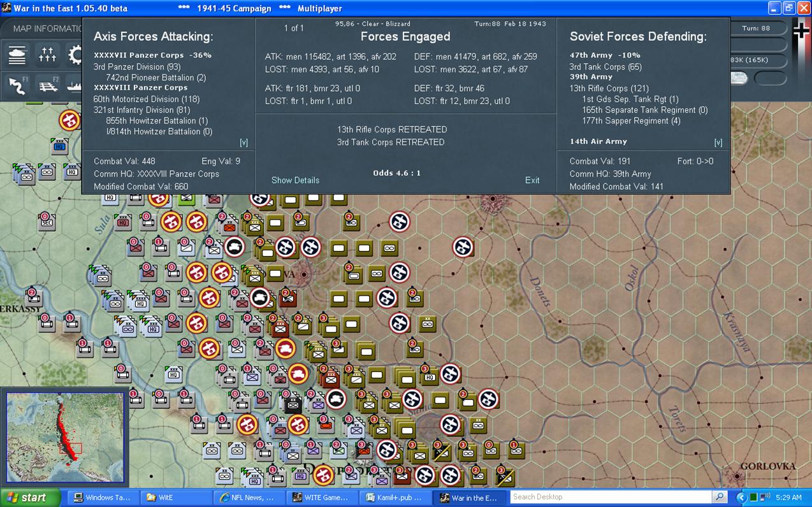Image resolution: width=812 pixels, height=507 pixels.
Task: Open the losses screen crosses icon
Action: pos(48,55)
